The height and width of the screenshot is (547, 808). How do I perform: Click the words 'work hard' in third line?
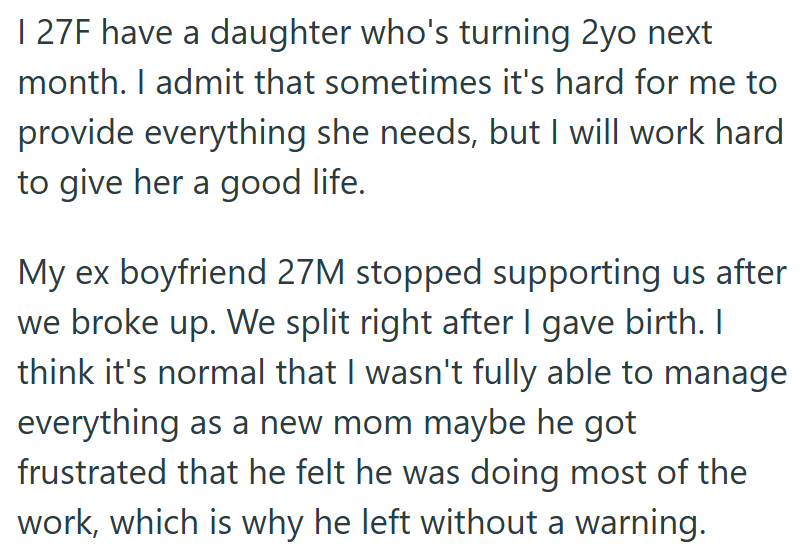[x=708, y=133]
